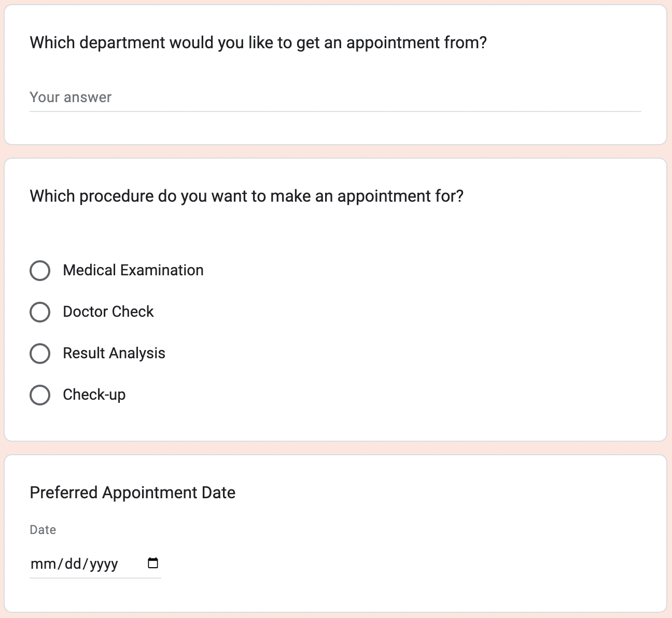
Task: Click the 'Doctor Check' option label
Action: (x=108, y=312)
